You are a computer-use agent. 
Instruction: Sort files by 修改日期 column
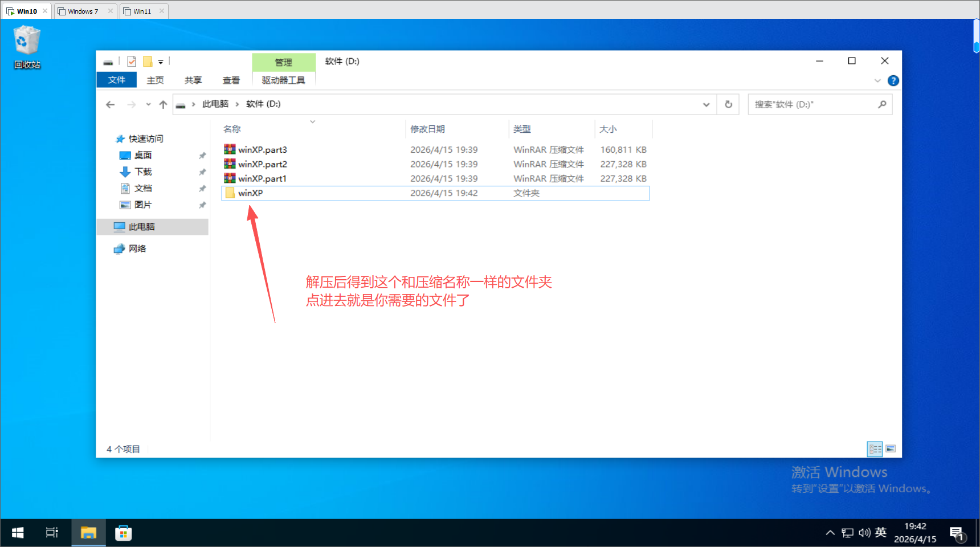[427, 129]
